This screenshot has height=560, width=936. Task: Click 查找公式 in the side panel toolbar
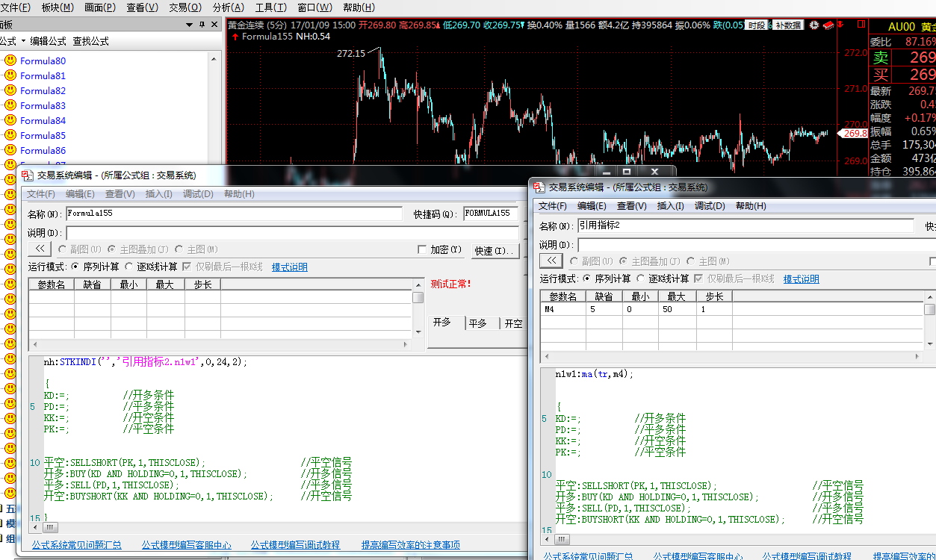[x=91, y=41]
